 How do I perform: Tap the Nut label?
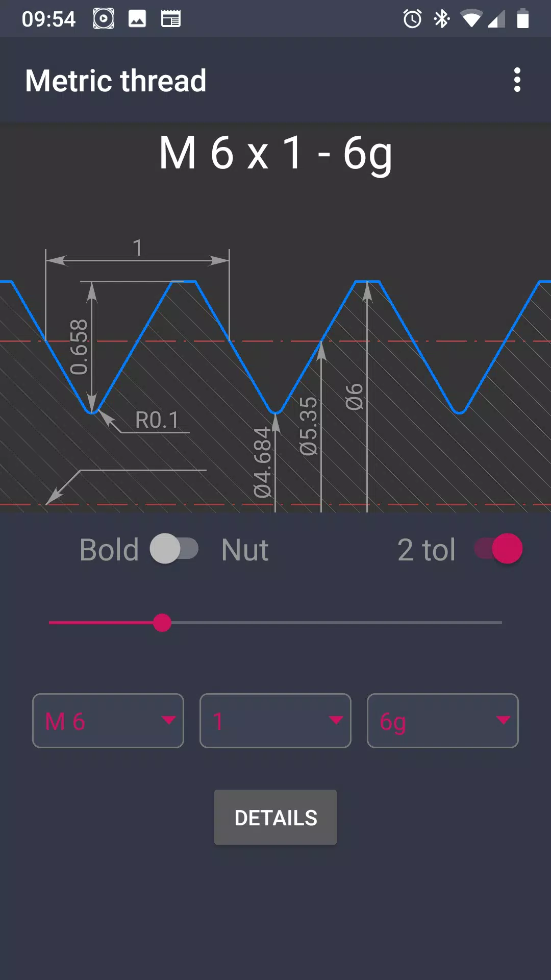pos(245,550)
